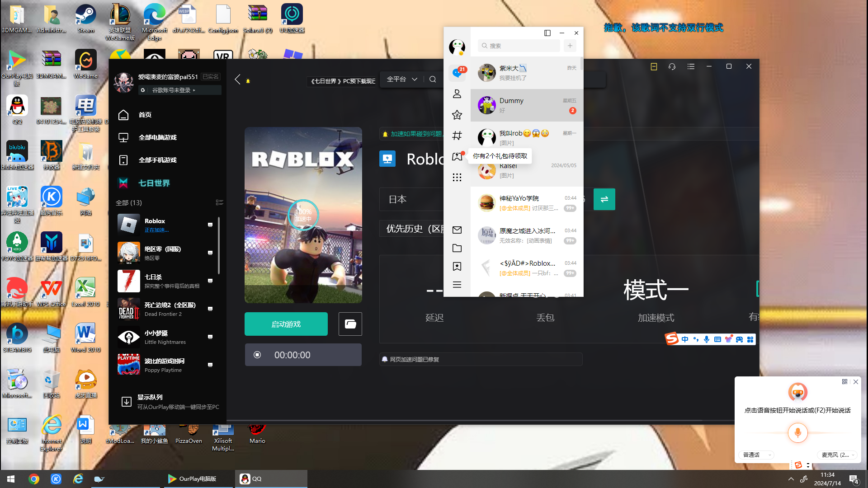The width and height of the screenshot is (868, 488).
Task: Open Sogou soft keyboard icon
Action: click(x=717, y=339)
